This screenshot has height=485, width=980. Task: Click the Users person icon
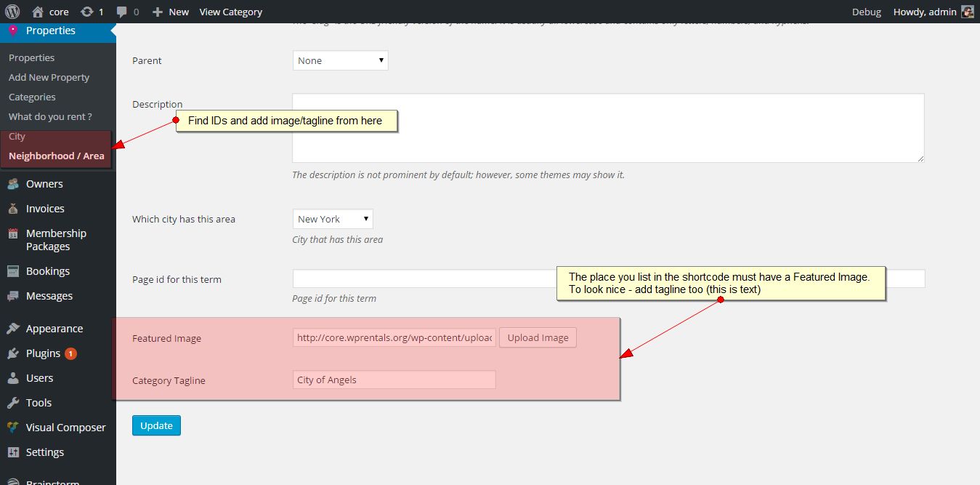click(x=13, y=378)
